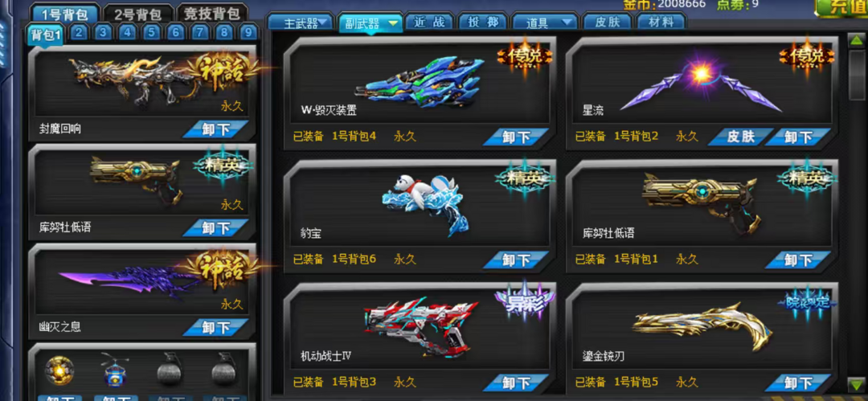Click the 鎏金锐刃 golden pistol icon
868x401 pixels.
click(703, 327)
